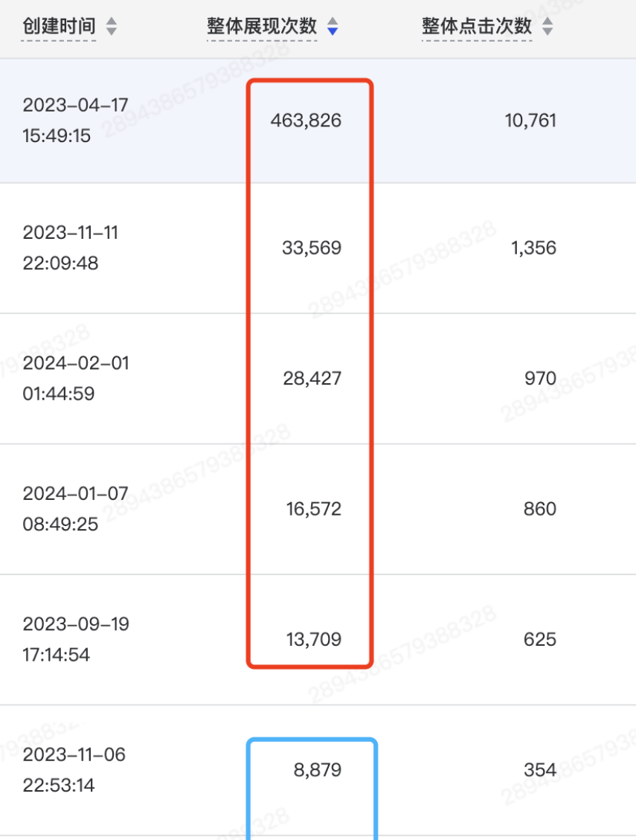Screen dimensions: 636x840
Task: Click the clicks value 625
Action: 540,639
